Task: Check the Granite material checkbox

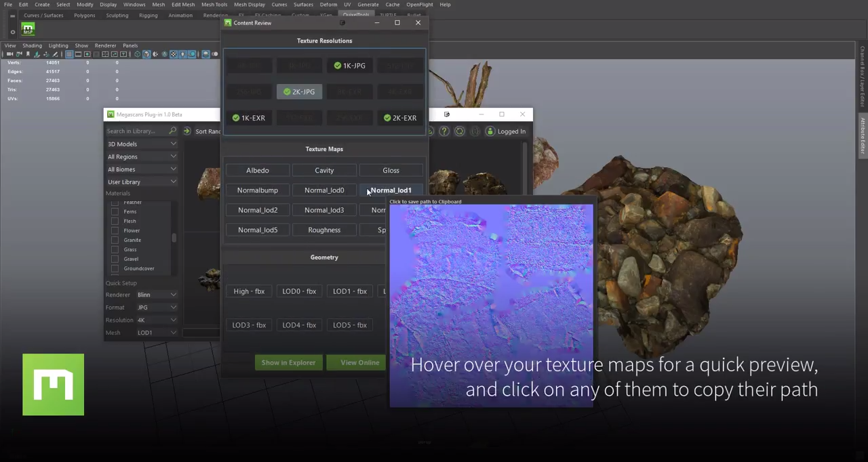Action: click(x=115, y=240)
